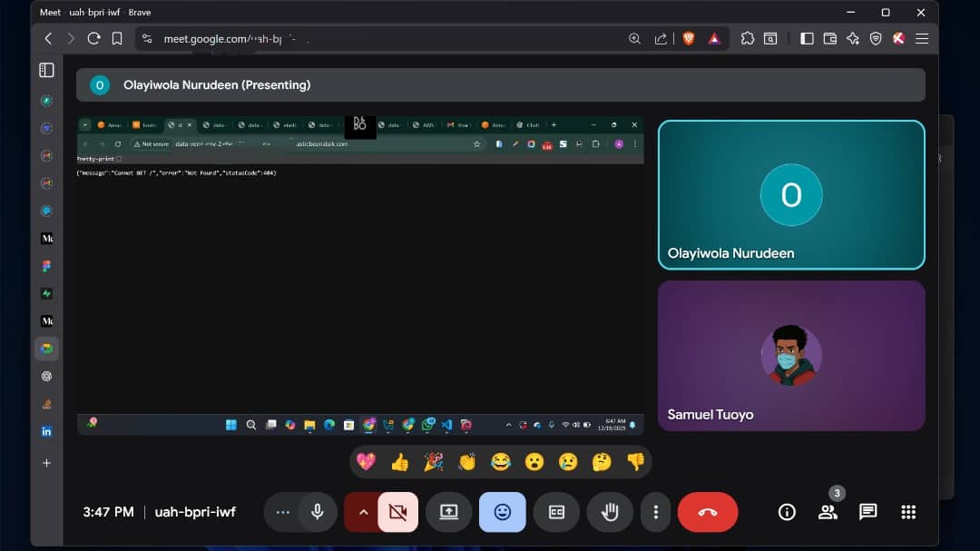980x551 pixels.
Task: Reload the Meet page
Action: 93,39
